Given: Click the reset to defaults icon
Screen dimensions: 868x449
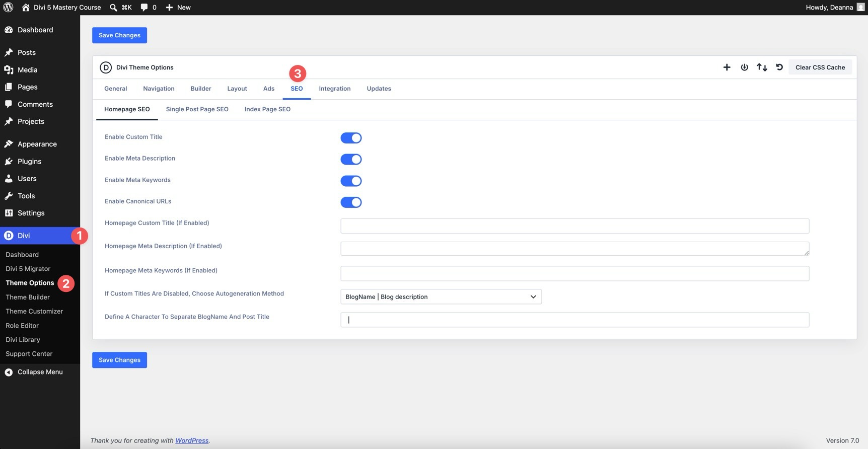Looking at the screenshot, I should click(779, 67).
